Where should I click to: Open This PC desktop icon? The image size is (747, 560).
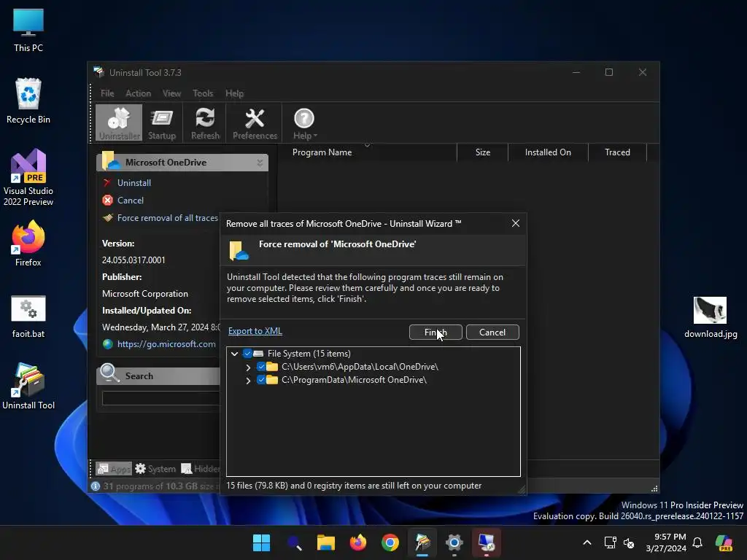pyautogui.click(x=28, y=29)
